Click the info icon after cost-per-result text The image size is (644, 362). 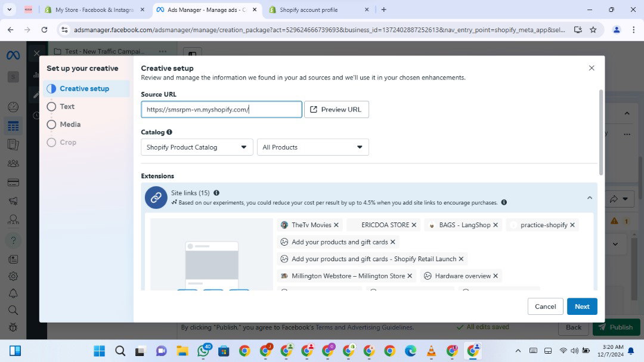[x=504, y=202]
